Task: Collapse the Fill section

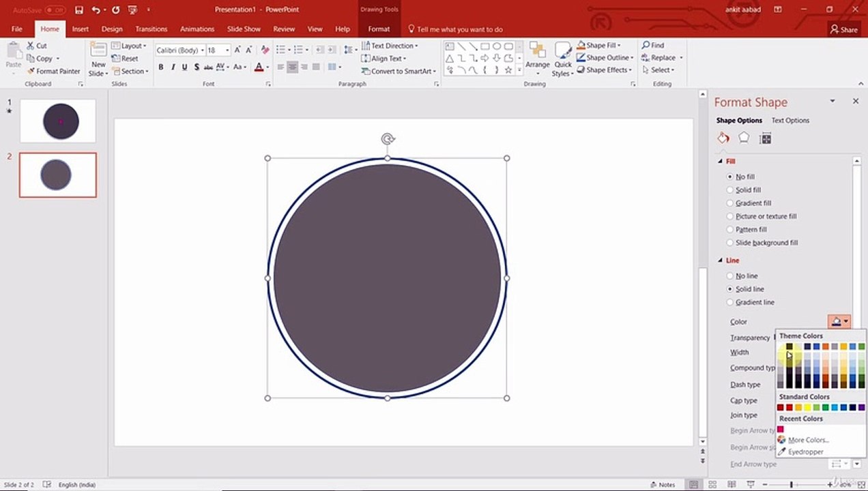Action: pyautogui.click(x=721, y=162)
